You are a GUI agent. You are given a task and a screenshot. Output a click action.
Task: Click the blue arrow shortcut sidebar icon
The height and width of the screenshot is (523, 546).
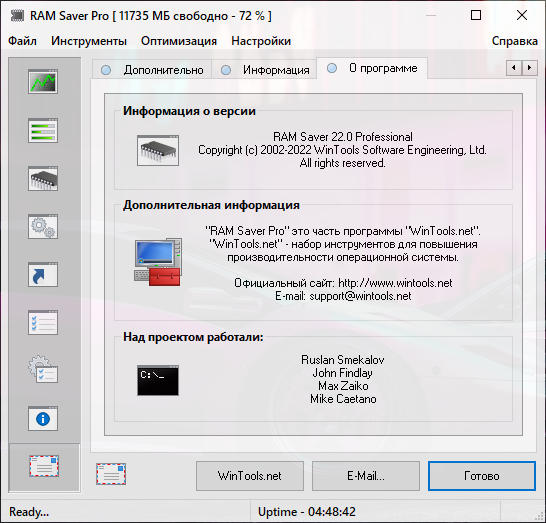coord(43,274)
